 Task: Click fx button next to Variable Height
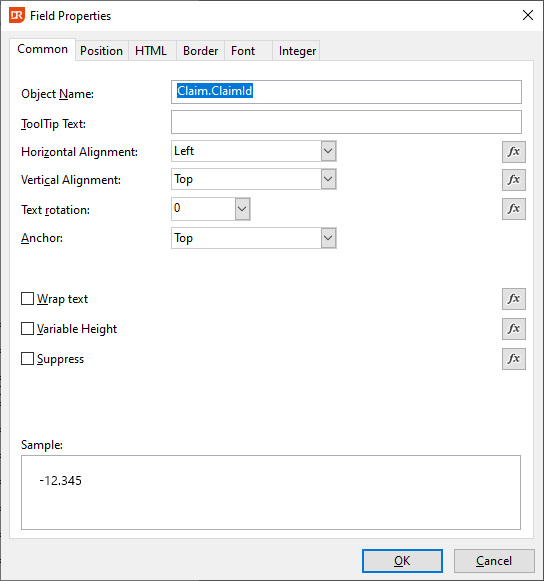pos(514,329)
